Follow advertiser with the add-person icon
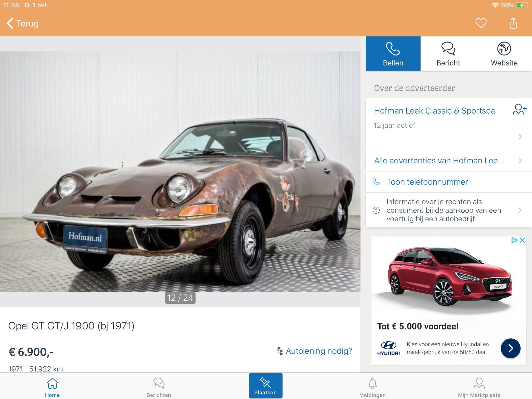532x399 pixels. pos(519,109)
